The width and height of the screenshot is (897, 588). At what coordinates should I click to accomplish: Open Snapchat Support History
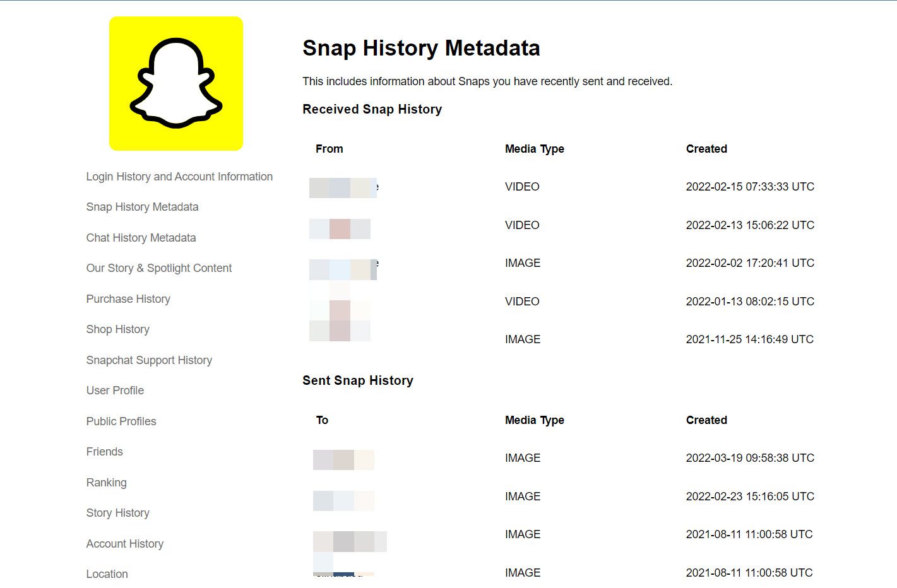point(149,360)
